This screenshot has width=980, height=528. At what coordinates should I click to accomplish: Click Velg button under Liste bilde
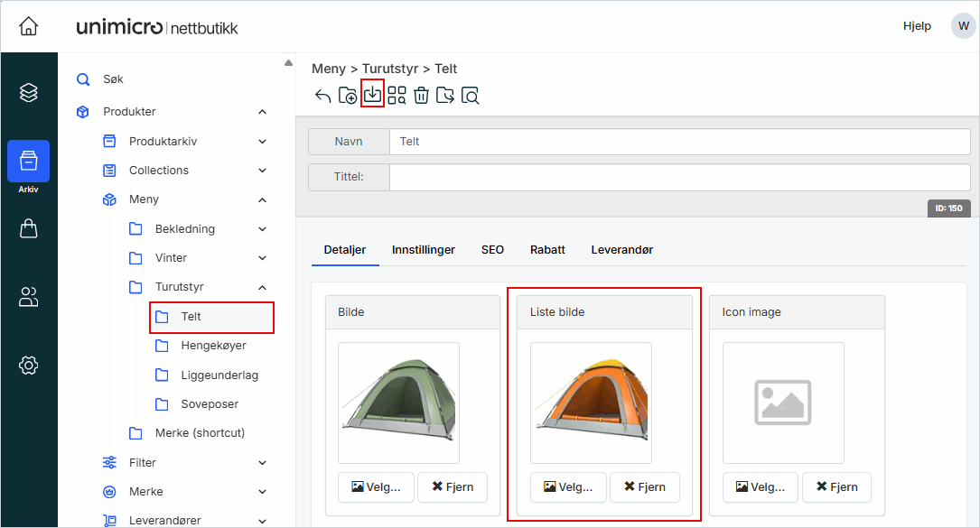point(568,486)
